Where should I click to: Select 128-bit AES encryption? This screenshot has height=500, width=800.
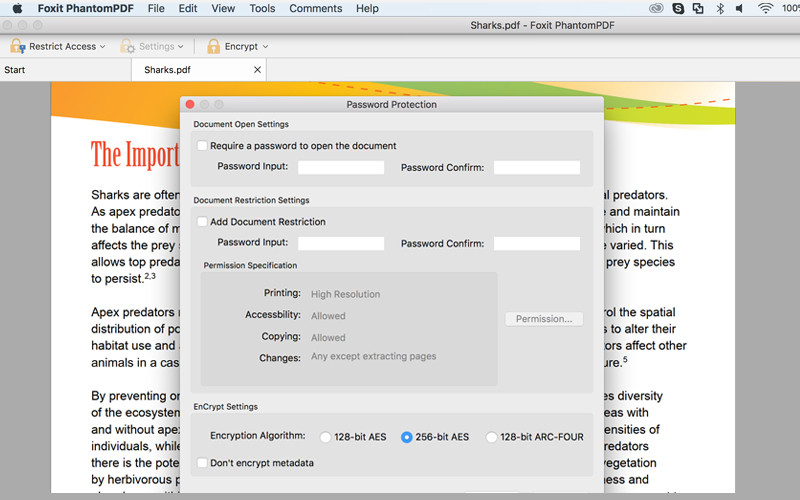coord(325,437)
